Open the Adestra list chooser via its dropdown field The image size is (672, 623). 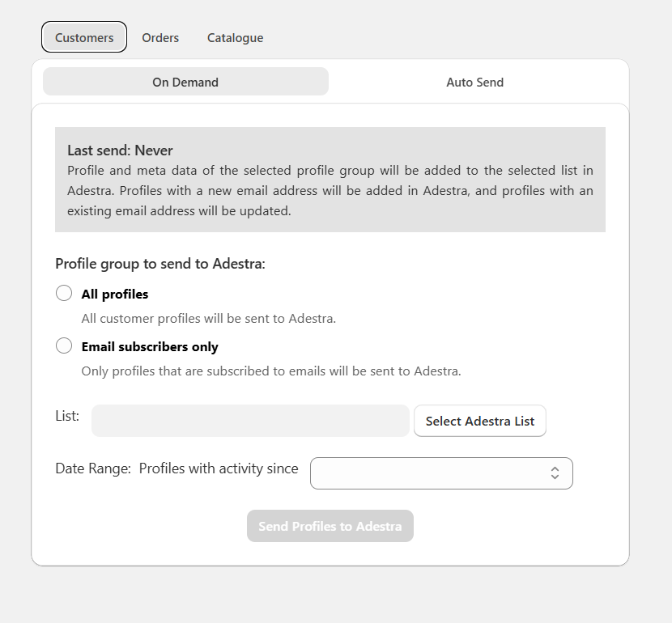[x=249, y=421]
